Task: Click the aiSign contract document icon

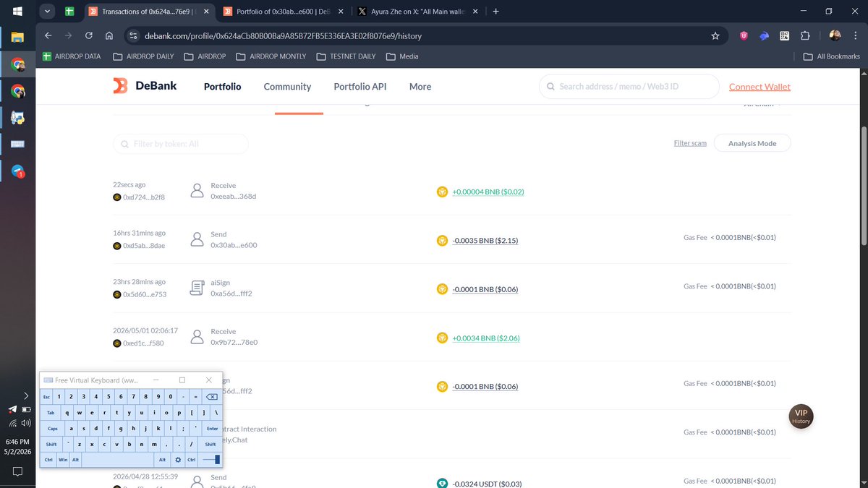Action: [196, 288]
